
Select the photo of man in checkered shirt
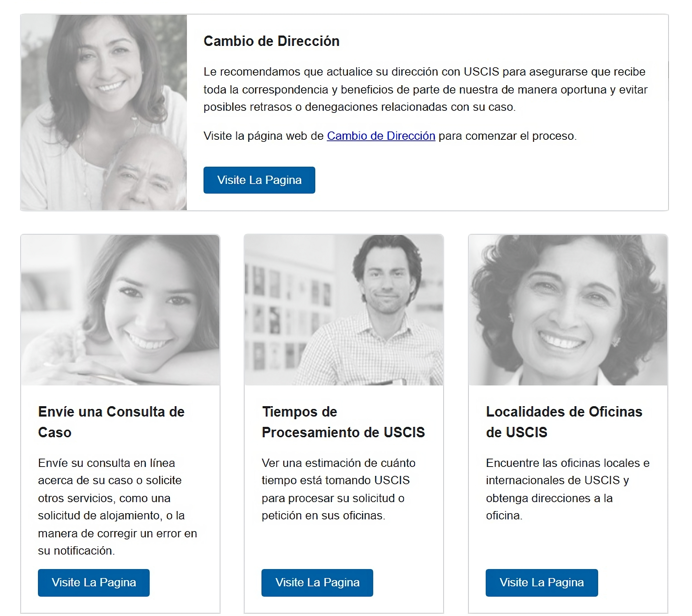tap(344, 310)
